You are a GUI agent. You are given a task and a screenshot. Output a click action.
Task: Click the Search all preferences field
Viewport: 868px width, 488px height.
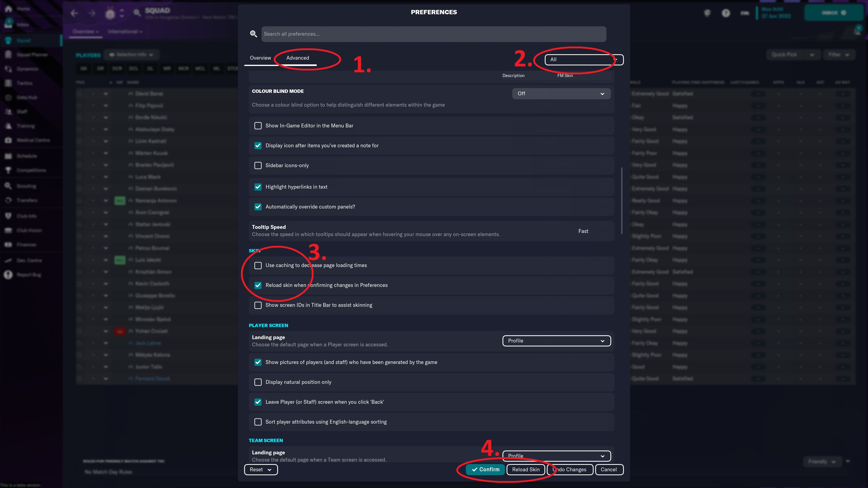coord(433,34)
